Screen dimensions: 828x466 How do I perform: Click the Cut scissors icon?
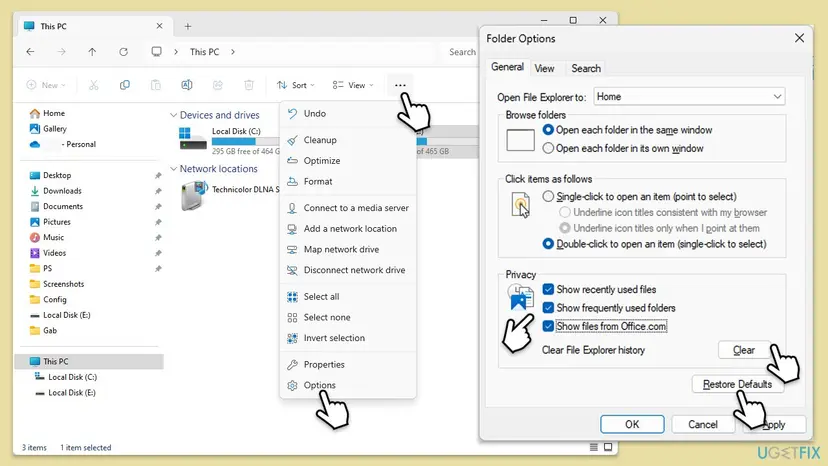tap(93, 85)
